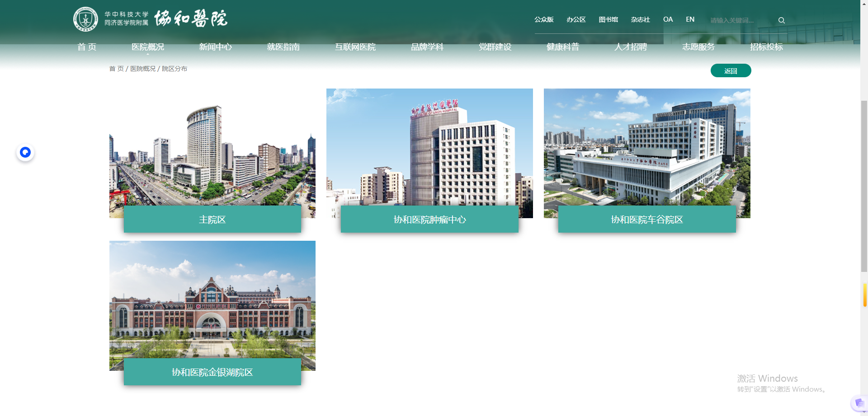
Task: Open the 互联网医院 menu
Action: pos(355,47)
